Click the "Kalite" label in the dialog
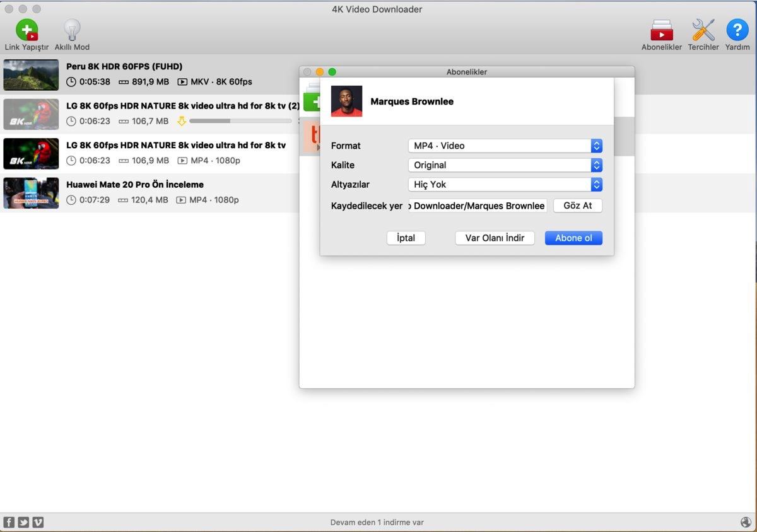The image size is (757, 532). click(343, 165)
